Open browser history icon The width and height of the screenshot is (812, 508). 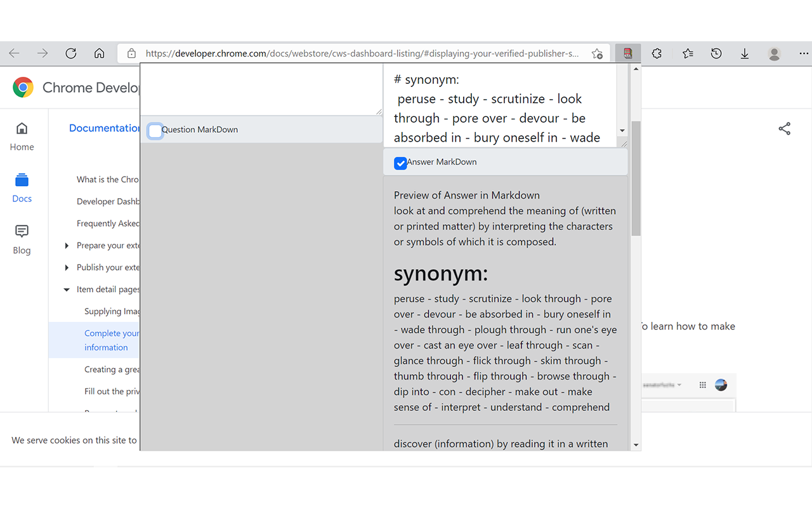[716, 53]
